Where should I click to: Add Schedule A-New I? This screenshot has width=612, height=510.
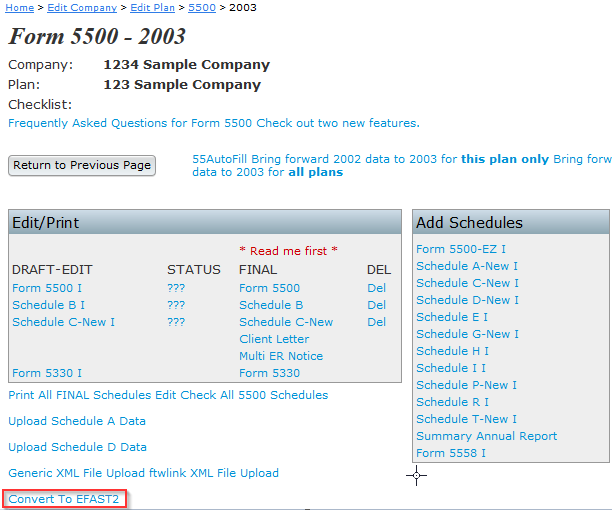[x=467, y=266]
